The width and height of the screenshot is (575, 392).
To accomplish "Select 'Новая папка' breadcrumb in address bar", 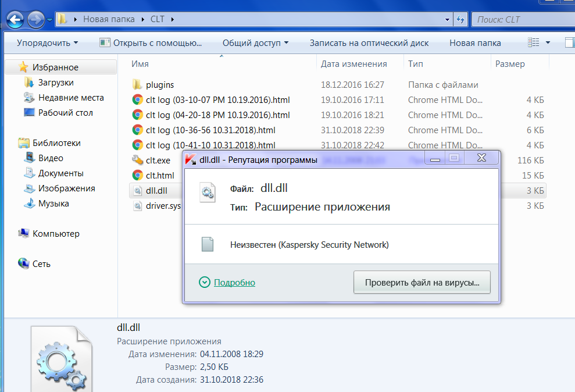I will coord(109,19).
